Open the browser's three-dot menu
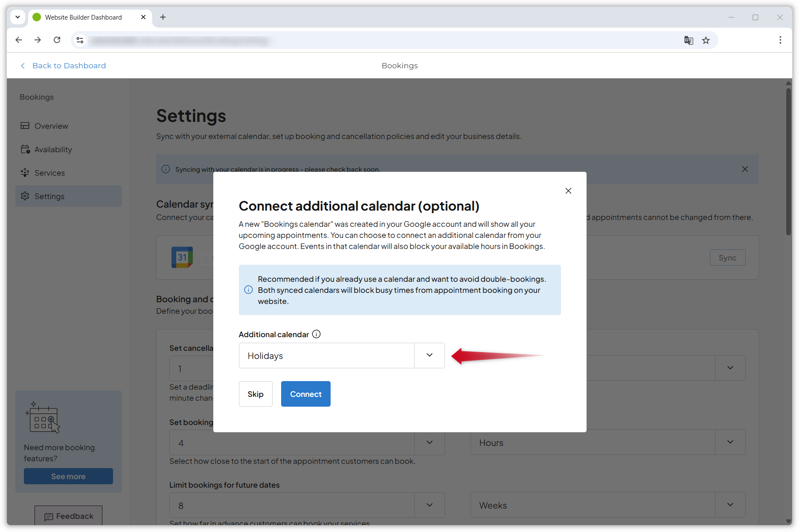This screenshot has width=799, height=532. 780,40
